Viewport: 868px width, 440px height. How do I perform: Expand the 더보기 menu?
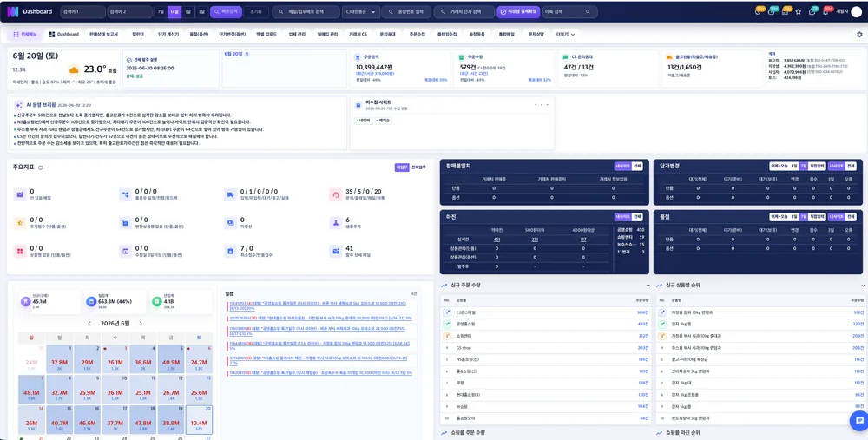565,35
